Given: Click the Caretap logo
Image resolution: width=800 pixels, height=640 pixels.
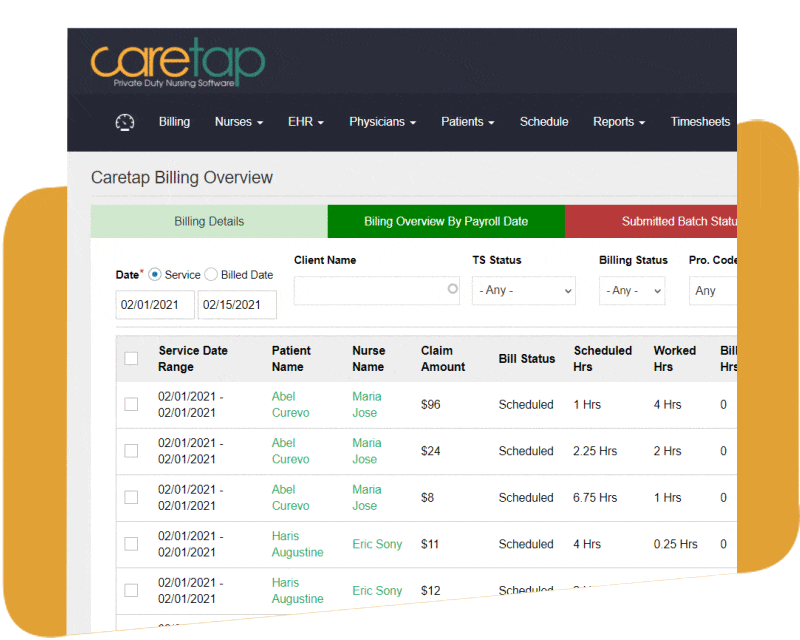Looking at the screenshot, I should [x=177, y=63].
